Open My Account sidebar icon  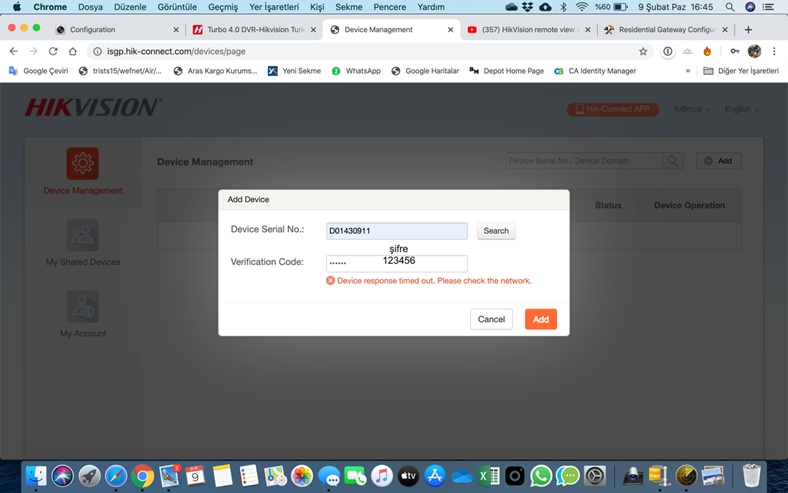[x=82, y=307]
